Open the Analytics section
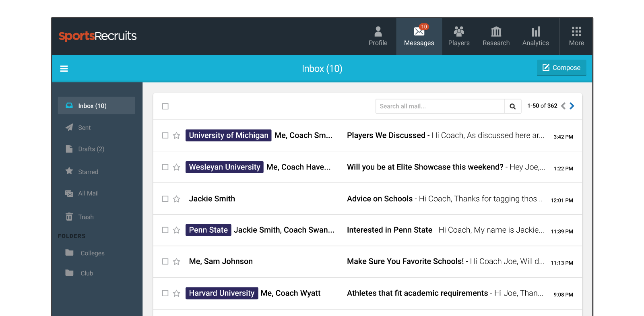This screenshot has width=644, height=316. pos(535,36)
